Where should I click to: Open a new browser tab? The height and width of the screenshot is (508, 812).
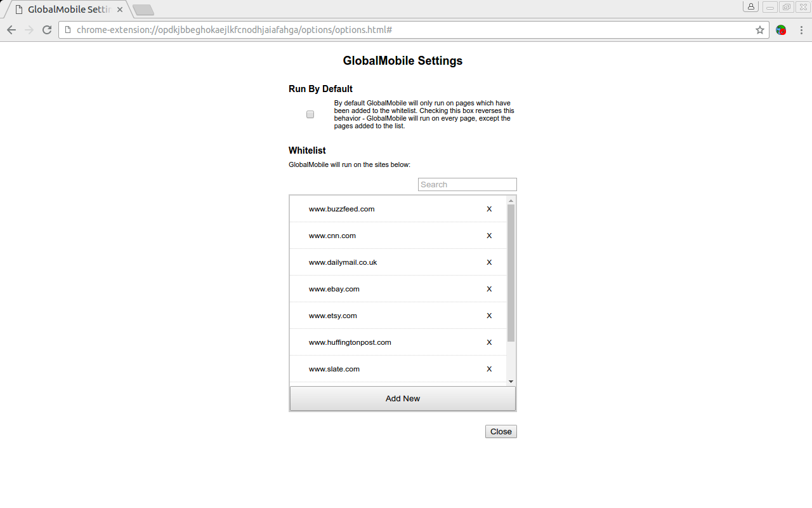click(143, 10)
